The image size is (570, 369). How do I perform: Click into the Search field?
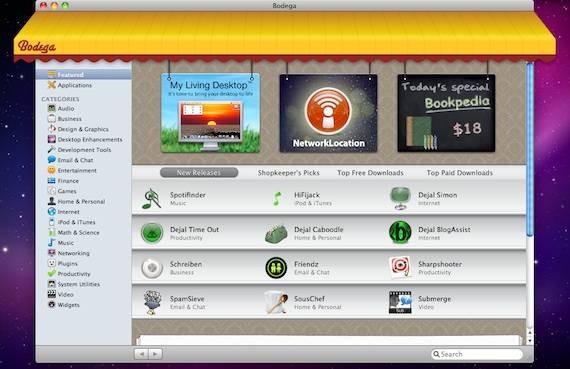tap(477, 354)
